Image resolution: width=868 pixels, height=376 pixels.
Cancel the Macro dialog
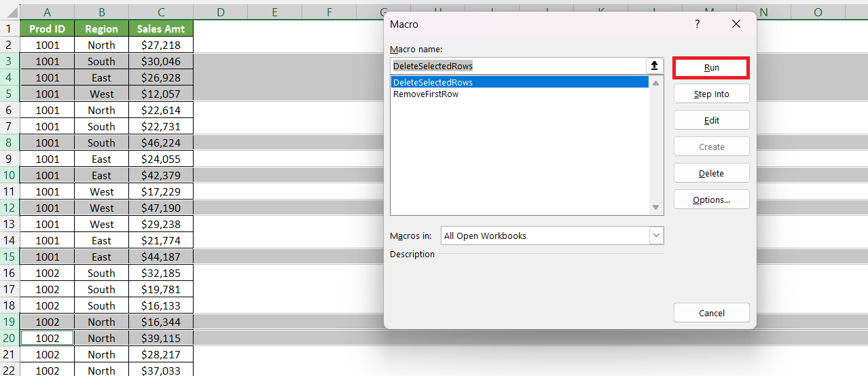pyautogui.click(x=711, y=313)
